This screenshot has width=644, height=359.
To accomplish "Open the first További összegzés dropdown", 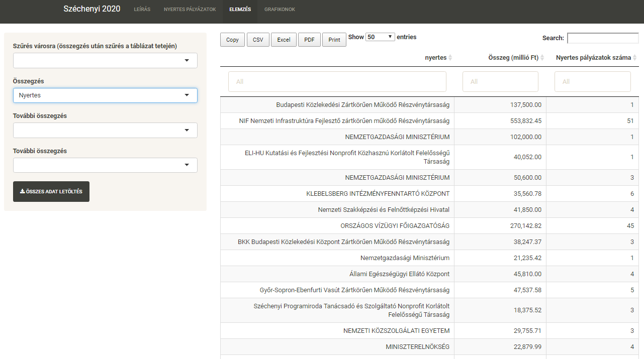I will coord(105,130).
